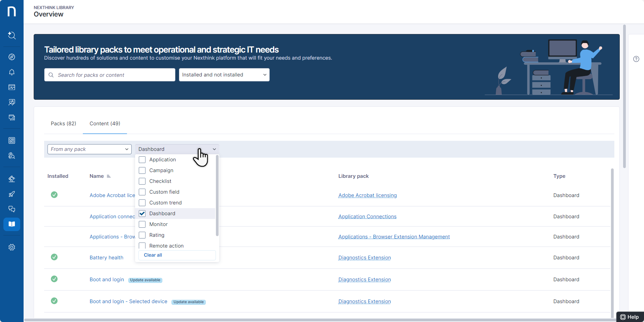644x322 pixels.
Task: Click the dropdown list scrollbar
Action: [217, 195]
